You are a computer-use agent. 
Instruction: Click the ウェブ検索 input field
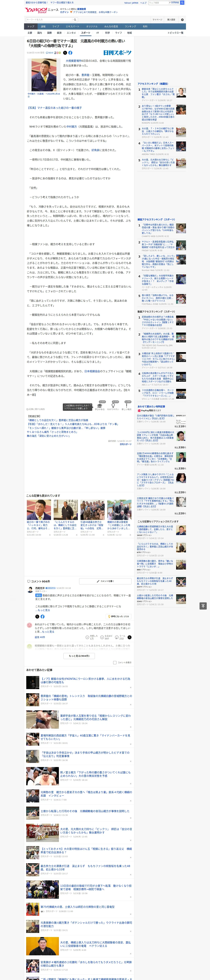click(x=158, y=3)
